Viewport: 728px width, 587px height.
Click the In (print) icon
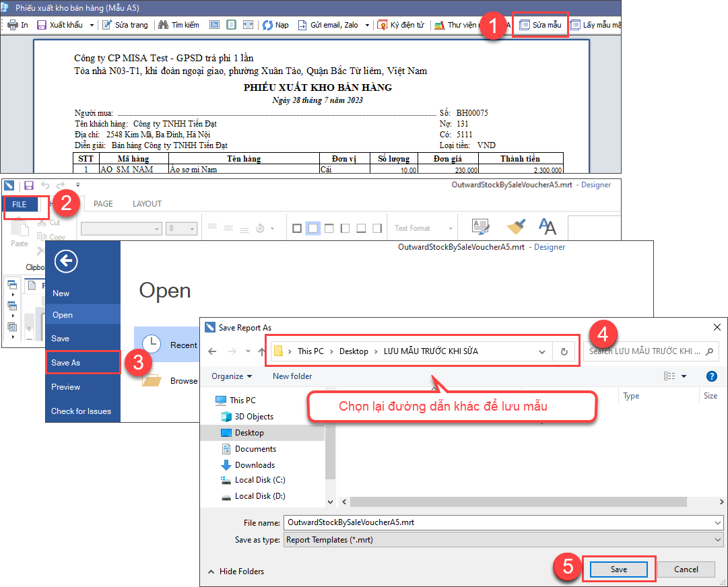pos(12,25)
